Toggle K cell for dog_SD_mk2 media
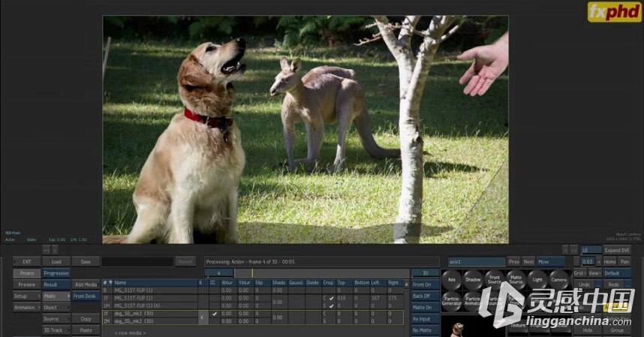 (203, 317)
